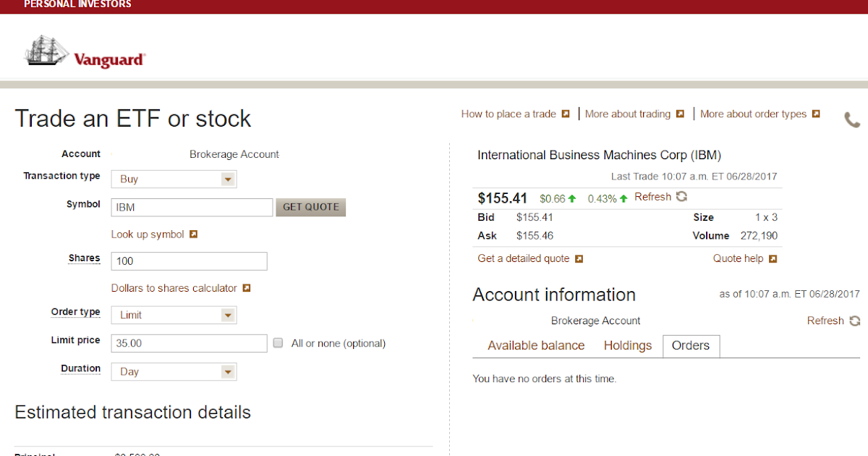Open How to place a trade link
Viewport: 868px width, 456px height.
509,114
